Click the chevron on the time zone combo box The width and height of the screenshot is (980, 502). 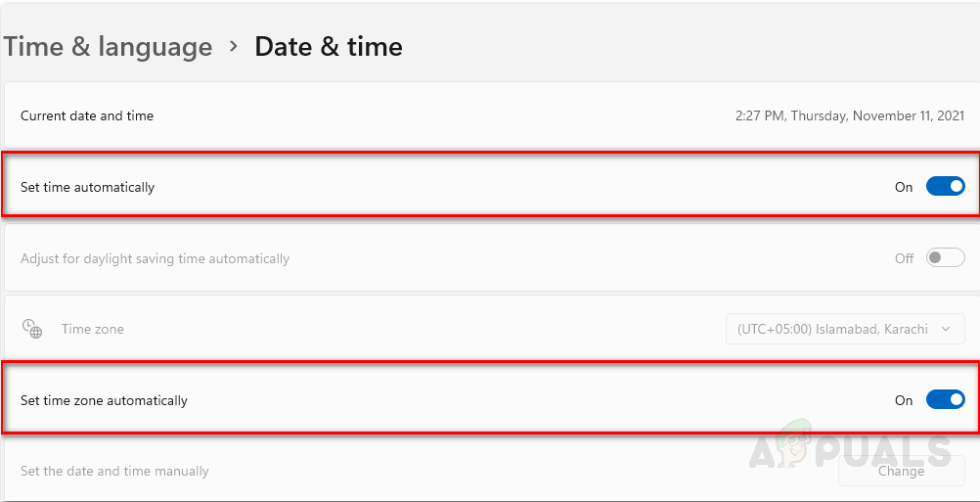(945, 329)
